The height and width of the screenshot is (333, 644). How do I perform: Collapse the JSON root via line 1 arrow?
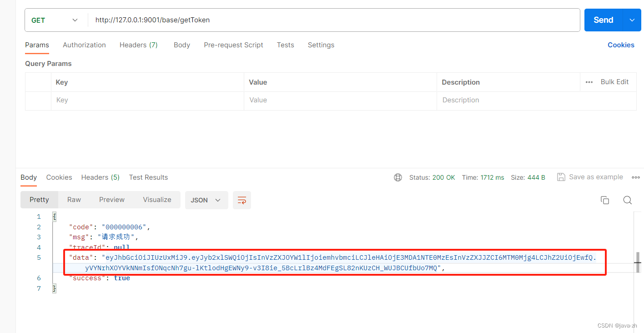[x=54, y=216]
